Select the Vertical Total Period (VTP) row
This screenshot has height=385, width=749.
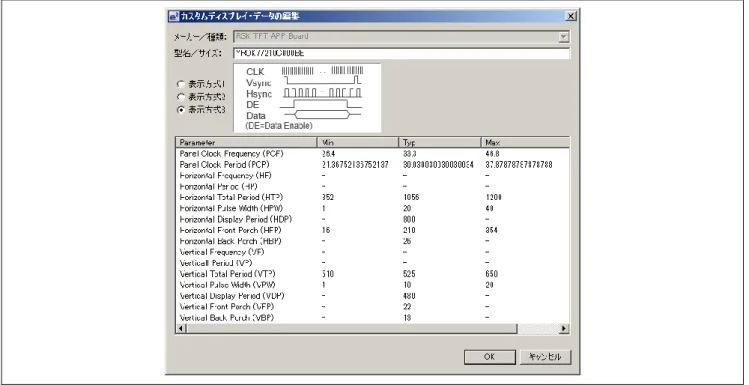pos(373,274)
